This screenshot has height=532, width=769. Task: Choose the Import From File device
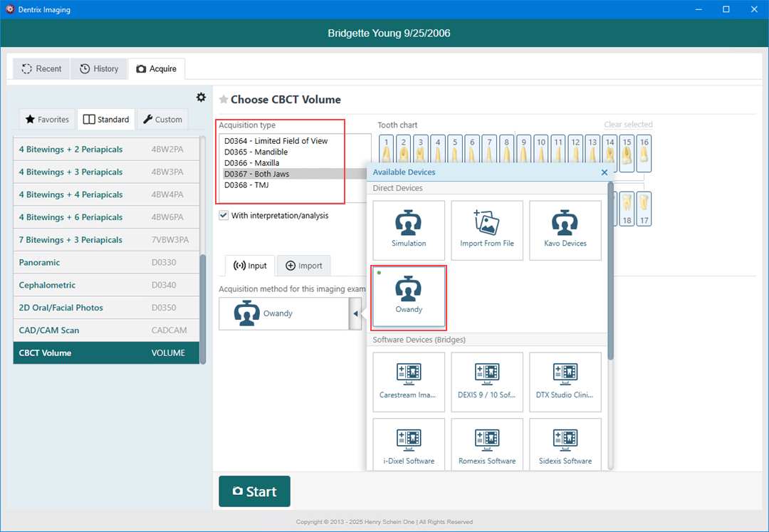[487, 230]
